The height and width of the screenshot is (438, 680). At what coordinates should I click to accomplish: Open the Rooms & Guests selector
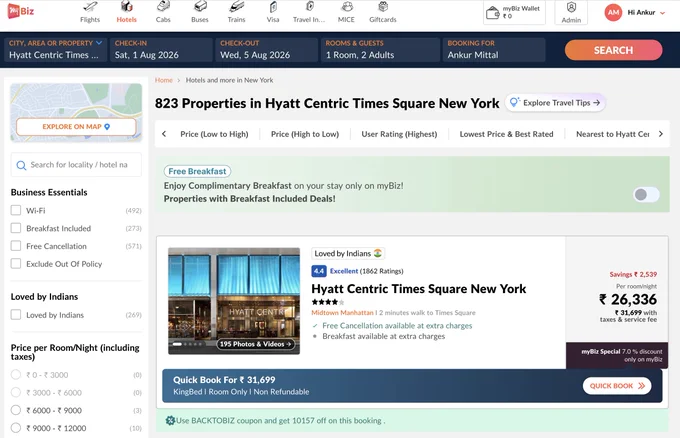(x=380, y=50)
